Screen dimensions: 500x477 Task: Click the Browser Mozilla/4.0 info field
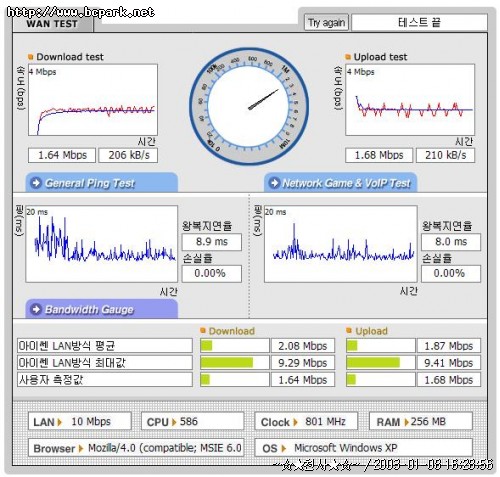[x=136, y=448]
